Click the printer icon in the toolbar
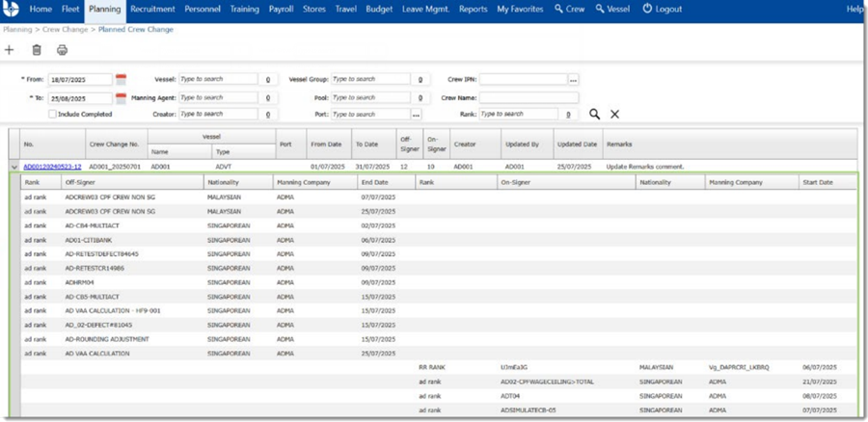Image resolution: width=868 pixels, height=422 pixels. coord(63,50)
